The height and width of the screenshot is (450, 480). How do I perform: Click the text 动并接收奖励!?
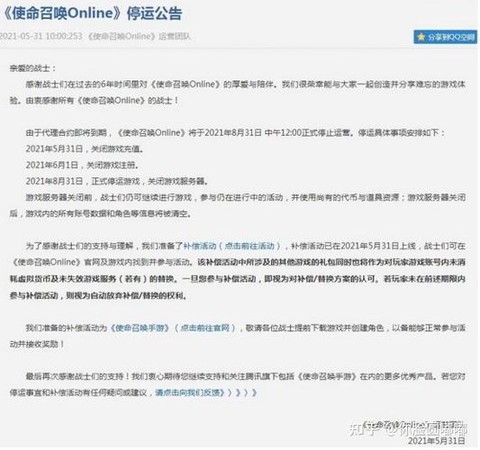(37, 344)
